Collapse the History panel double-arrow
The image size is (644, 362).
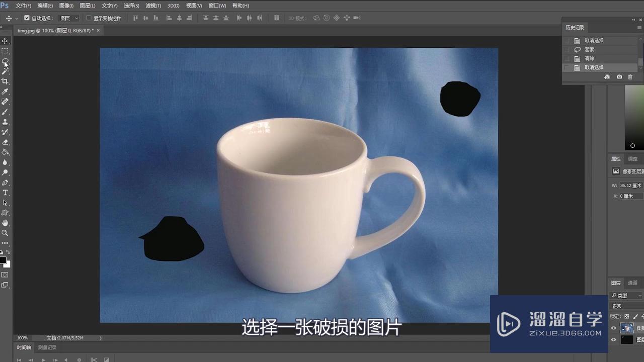[x=633, y=20]
